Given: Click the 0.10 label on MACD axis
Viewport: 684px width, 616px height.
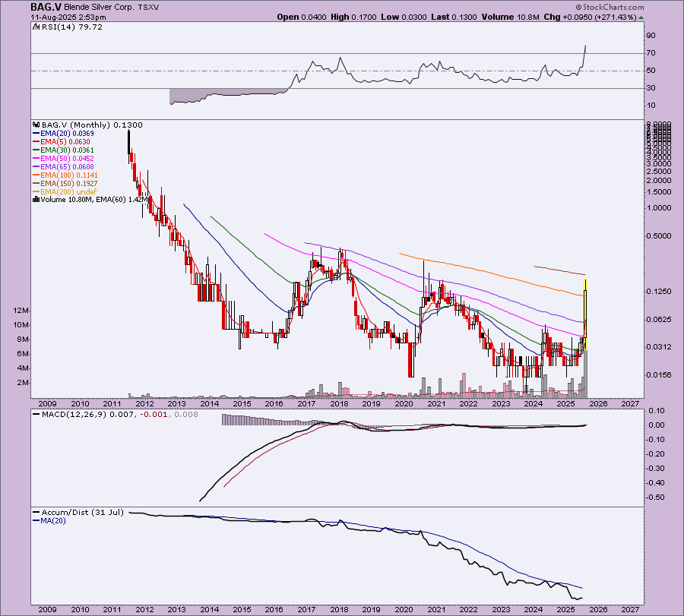Looking at the screenshot, I should coord(657,411).
